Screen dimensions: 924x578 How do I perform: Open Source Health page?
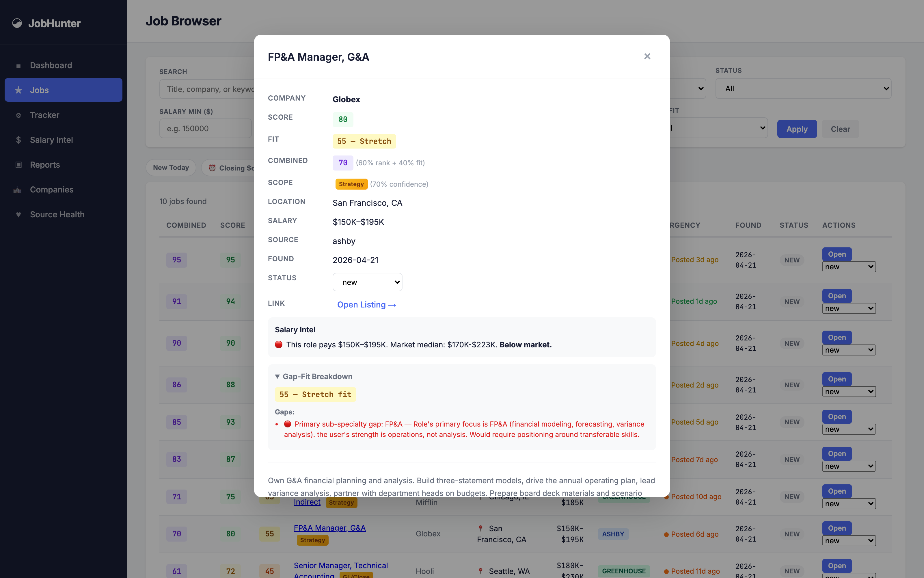click(64, 214)
